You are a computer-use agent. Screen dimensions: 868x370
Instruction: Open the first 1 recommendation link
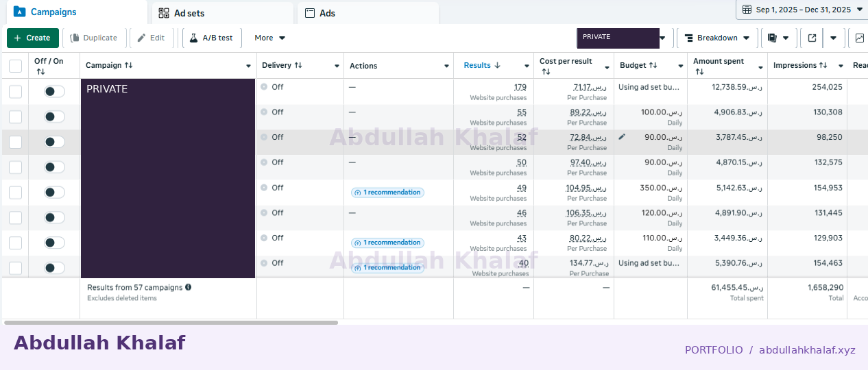tap(387, 193)
